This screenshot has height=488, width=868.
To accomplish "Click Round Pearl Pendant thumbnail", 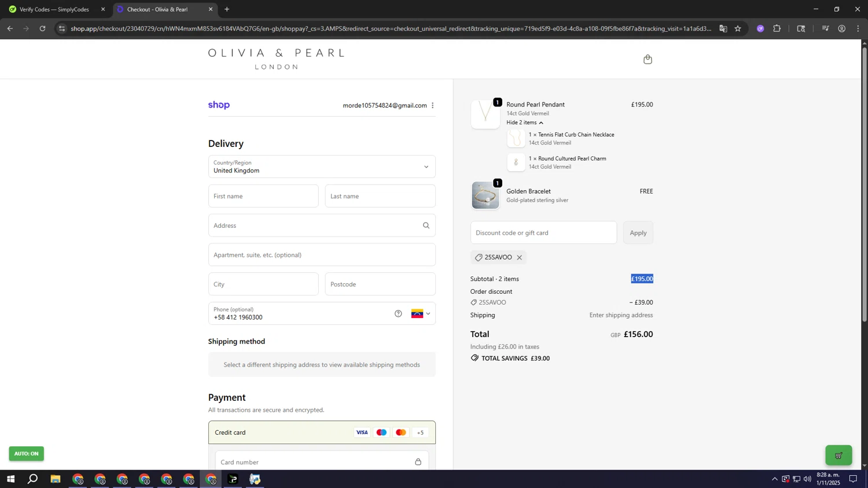I will pos(485,114).
